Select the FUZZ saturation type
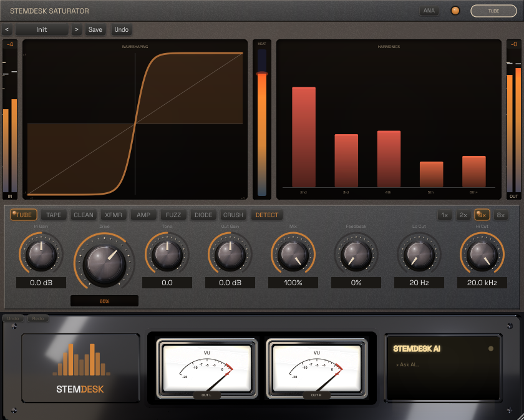 [173, 215]
